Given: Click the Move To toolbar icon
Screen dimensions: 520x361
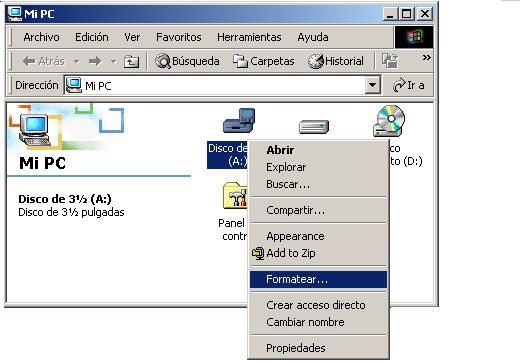Looking at the screenshot, I should [x=390, y=61].
